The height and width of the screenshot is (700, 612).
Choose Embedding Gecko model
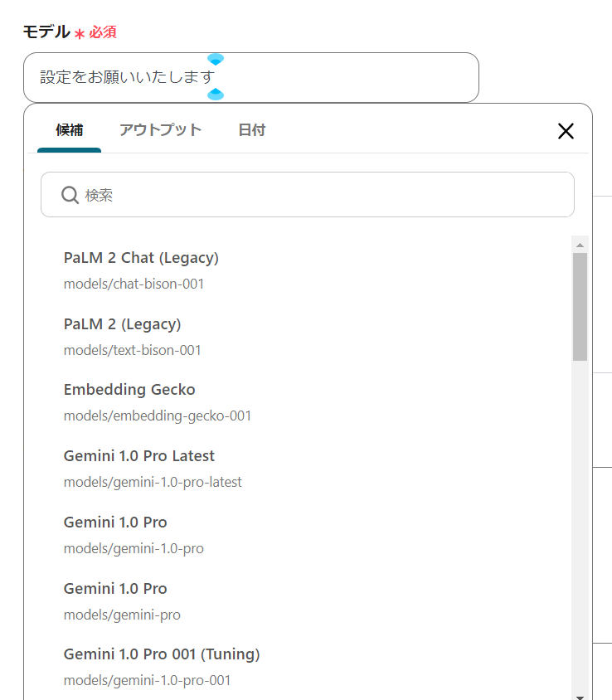129,390
